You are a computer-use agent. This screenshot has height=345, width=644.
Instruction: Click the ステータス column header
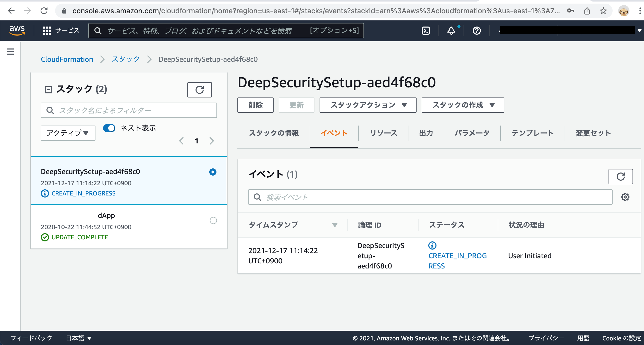click(446, 225)
